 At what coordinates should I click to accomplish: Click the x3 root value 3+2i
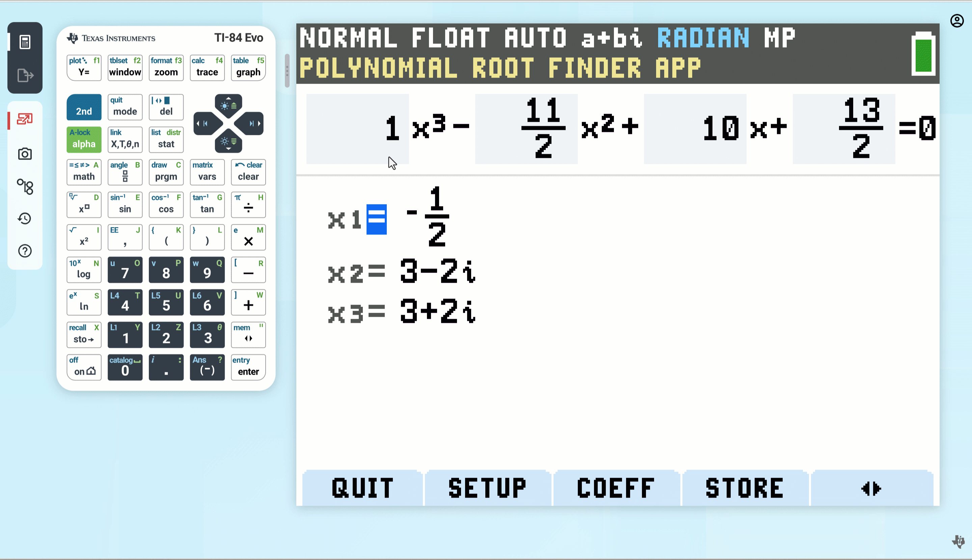438,311
